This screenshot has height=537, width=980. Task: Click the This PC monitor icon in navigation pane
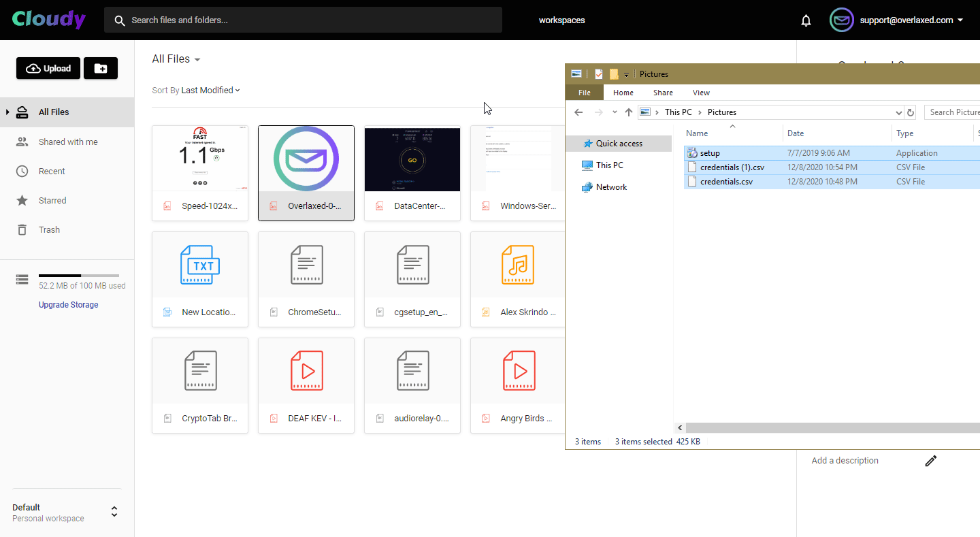pyautogui.click(x=587, y=165)
